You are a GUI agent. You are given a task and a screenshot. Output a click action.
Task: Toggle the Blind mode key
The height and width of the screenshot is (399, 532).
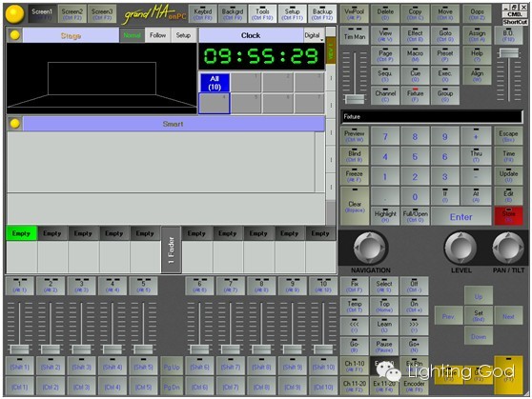pyautogui.click(x=355, y=156)
